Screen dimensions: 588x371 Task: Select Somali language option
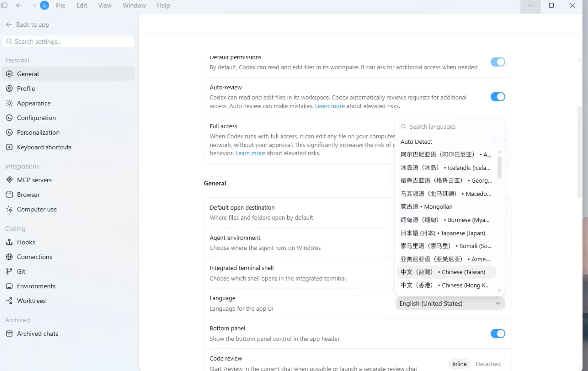(446, 246)
